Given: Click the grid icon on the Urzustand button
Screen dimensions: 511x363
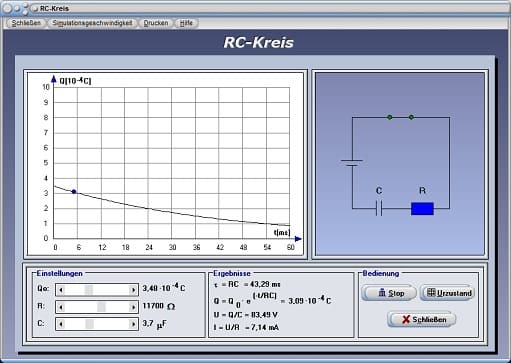Looking at the screenshot, I should 431,292.
